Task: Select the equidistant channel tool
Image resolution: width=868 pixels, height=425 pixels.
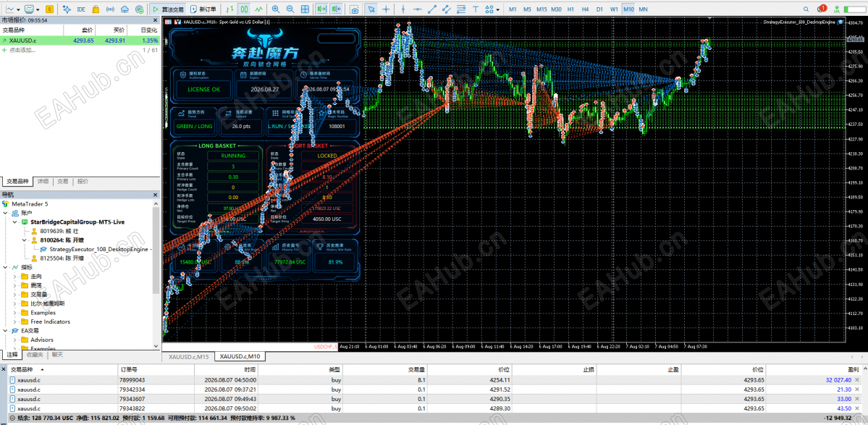Action: click(x=446, y=9)
